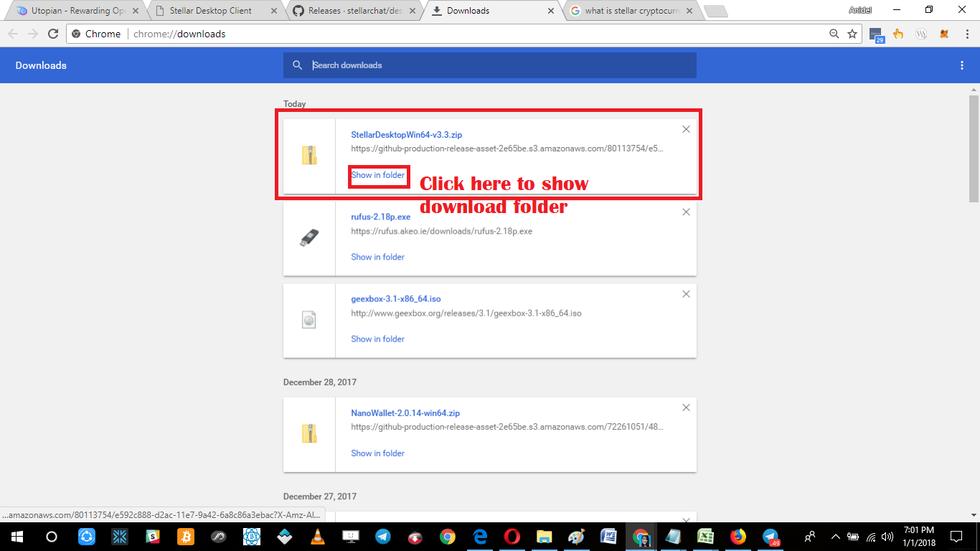Open Microsoft Edge from the taskbar
The image size is (980, 551).
pyautogui.click(x=481, y=537)
